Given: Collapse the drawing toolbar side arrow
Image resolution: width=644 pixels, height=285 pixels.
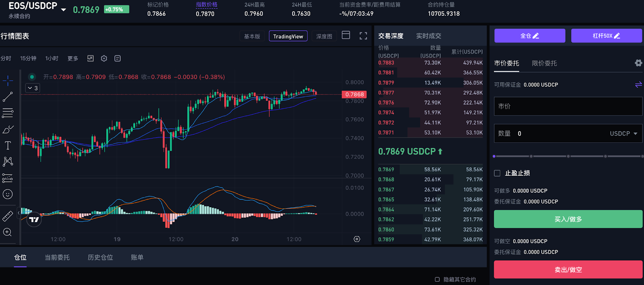Looking at the screenshot, I should pyautogui.click(x=19, y=213).
